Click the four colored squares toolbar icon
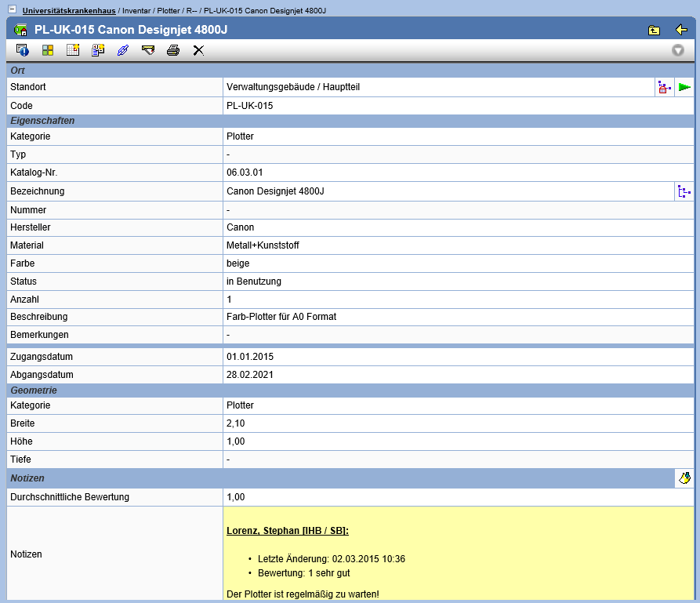The height and width of the screenshot is (603, 700). pyautogui.click(x=48, y=50)
